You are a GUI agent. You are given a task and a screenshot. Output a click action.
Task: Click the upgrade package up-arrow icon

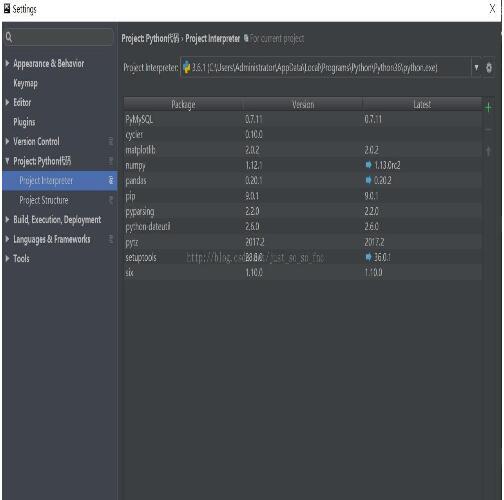coord(488,151)
